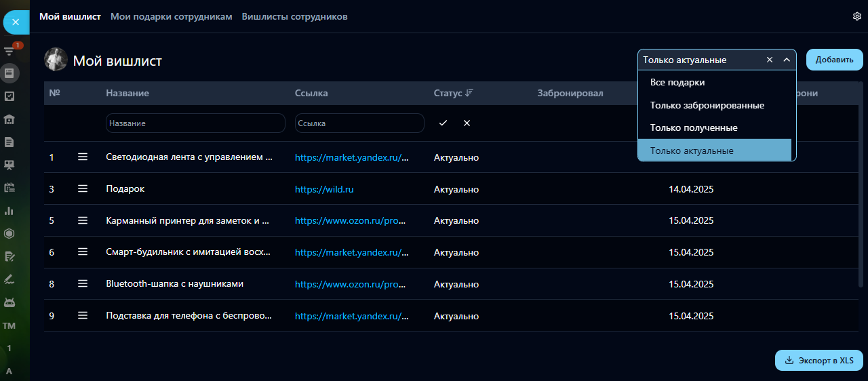The width and height of the screenshot is (868, 381).
Task: Open the row menu for Bluetooth-шапка
Action: [x=83, y=284]
